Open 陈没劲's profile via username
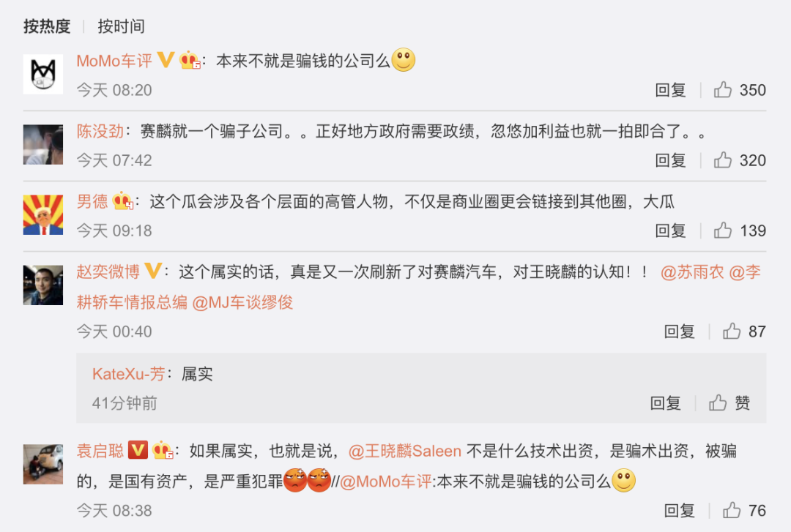The height and width of the screenshot is (532, 791). point(100,130)
